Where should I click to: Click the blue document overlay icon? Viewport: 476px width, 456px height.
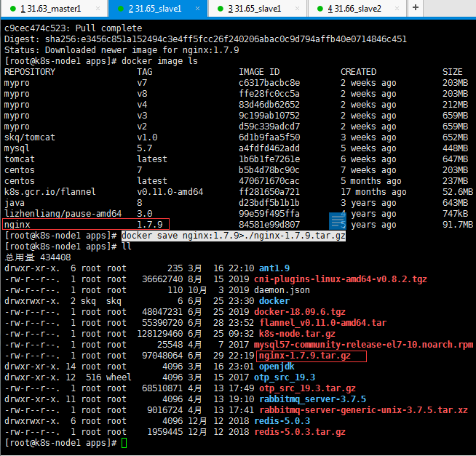[338, 221]
